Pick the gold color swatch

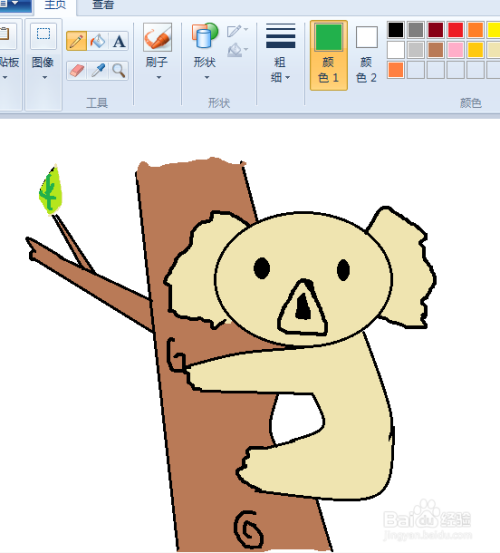click(x=476, y=50)
